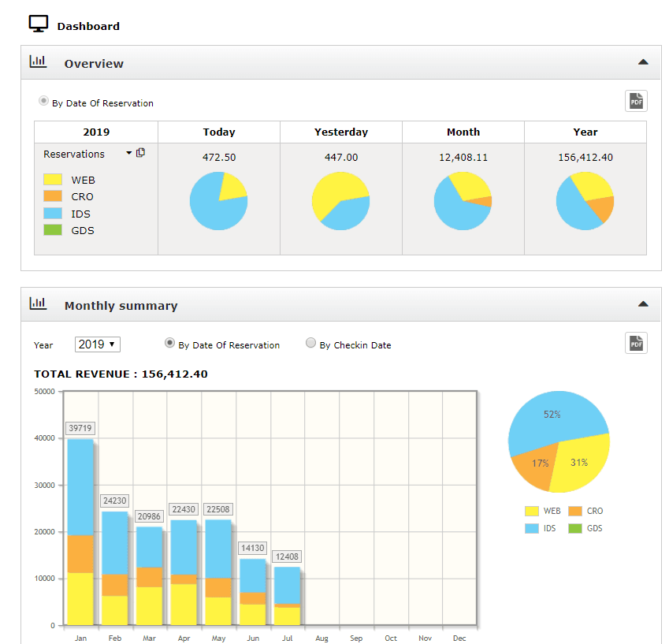
Task: Click the Today column header
Action: point(218,132)
